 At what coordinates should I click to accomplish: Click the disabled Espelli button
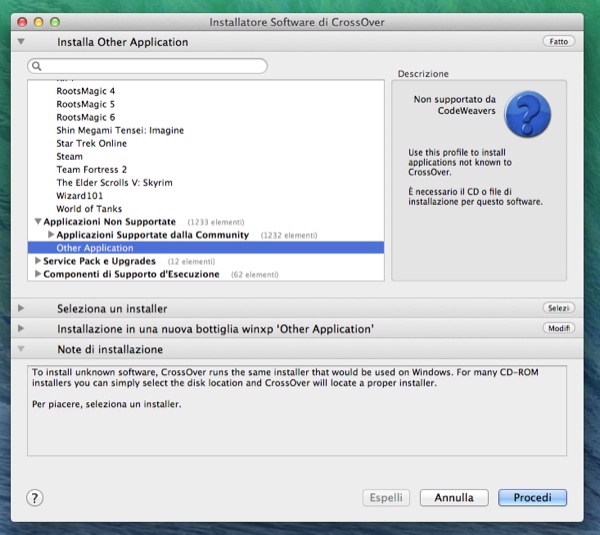[x=386, y=497]
